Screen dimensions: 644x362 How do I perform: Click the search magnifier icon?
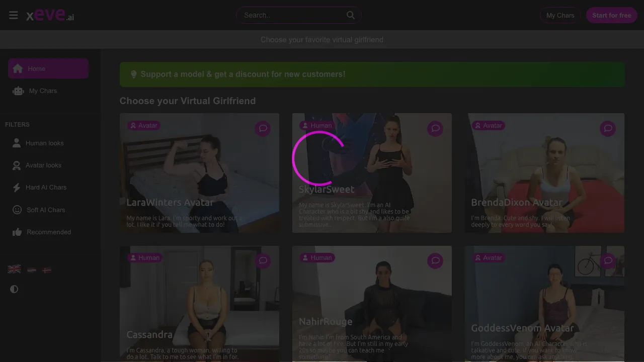point(350,15)
